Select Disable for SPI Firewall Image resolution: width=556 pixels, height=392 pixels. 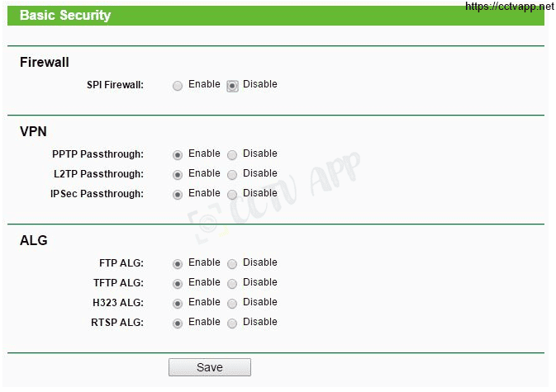[x=232, y=85]
